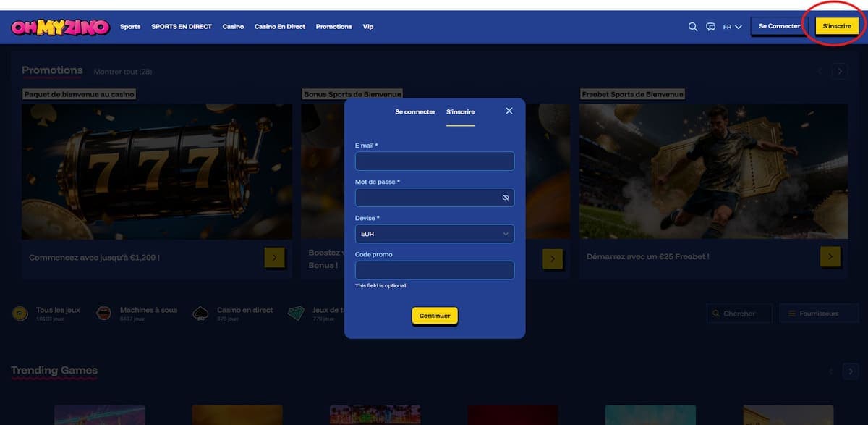868x425 pixels.
Task: Open the Promotions menu item
Action: click(x=333, y=27)
